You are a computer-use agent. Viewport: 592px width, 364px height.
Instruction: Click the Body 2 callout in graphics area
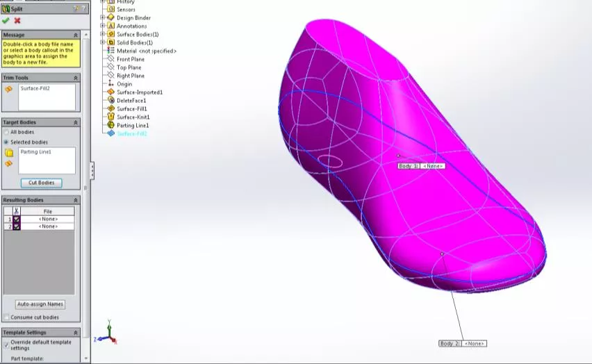pos(463,344)
